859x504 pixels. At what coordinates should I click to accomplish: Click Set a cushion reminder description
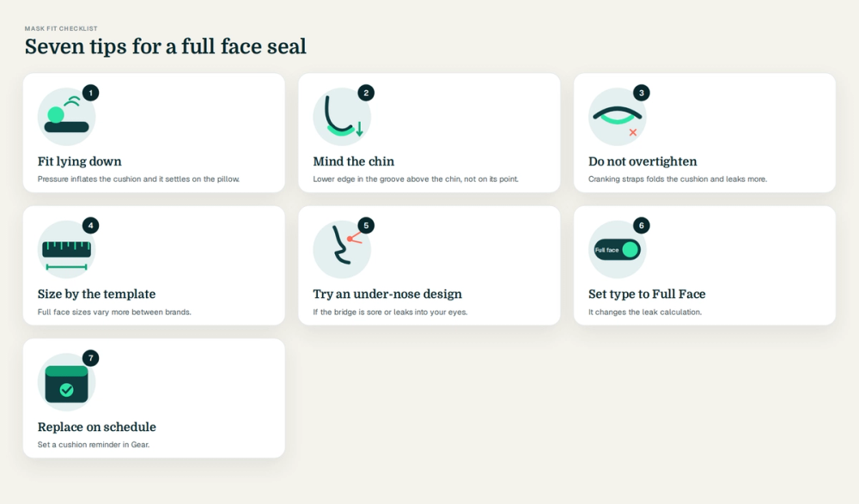tap(93, 445)
